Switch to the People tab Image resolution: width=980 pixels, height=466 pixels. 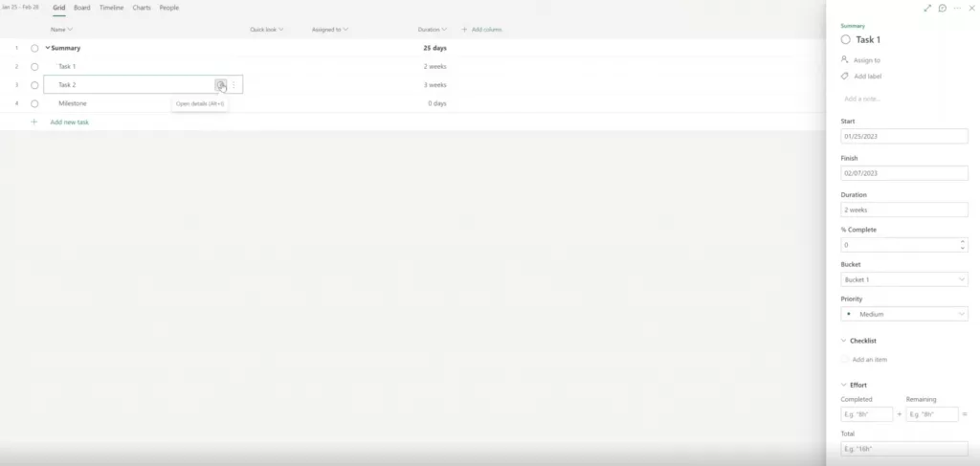[x=168, y=8]
